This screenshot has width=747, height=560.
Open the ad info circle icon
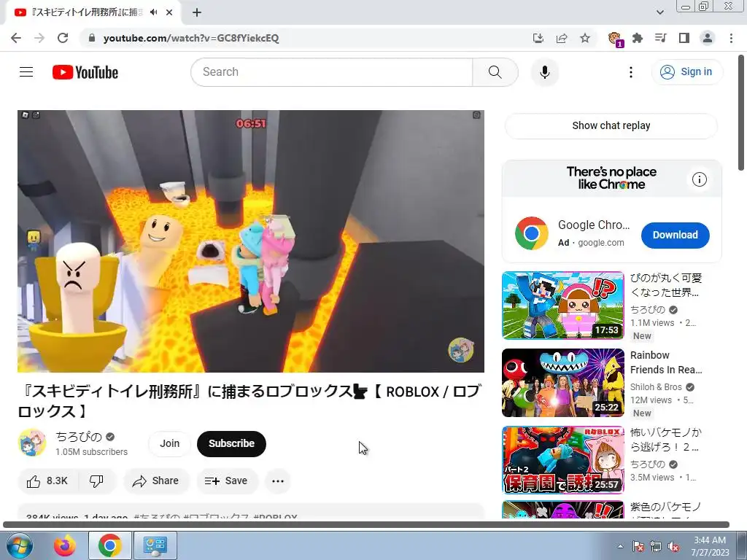click(699, 179)
